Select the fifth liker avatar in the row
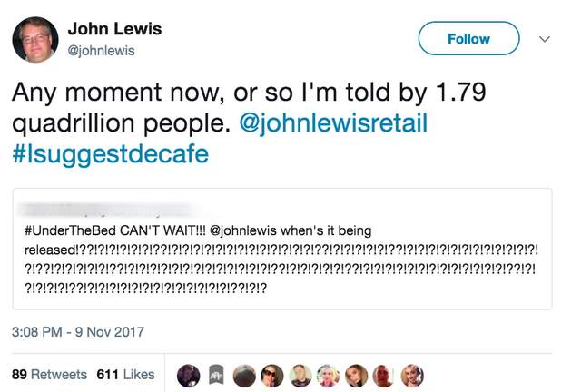Viewport: 581px width, 392px height. click(x=300, y=376)
